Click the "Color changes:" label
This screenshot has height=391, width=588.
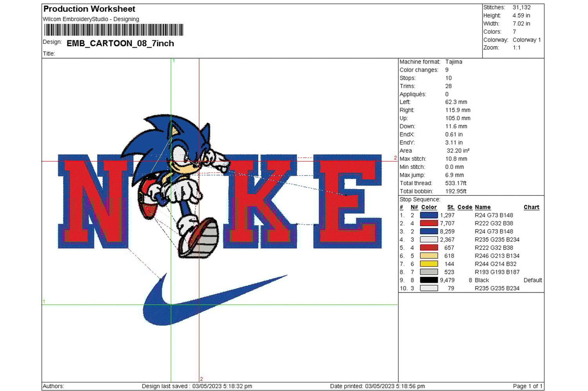419,70
